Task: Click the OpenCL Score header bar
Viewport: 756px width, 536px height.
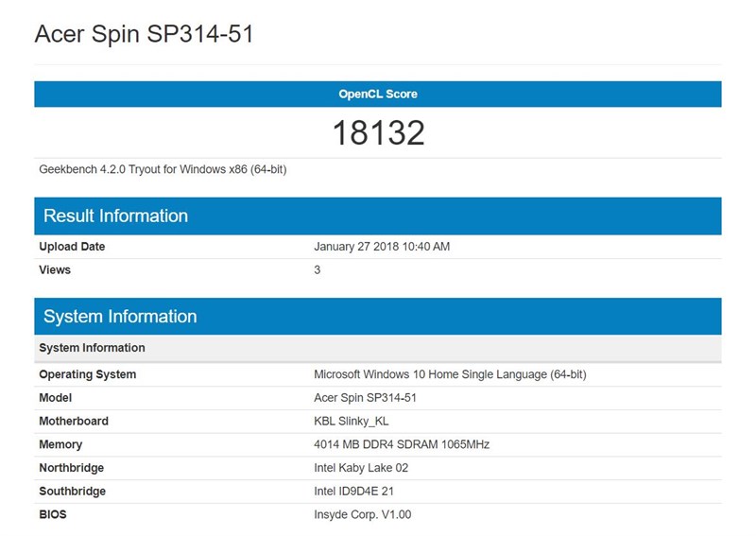Action: (378, 95)
